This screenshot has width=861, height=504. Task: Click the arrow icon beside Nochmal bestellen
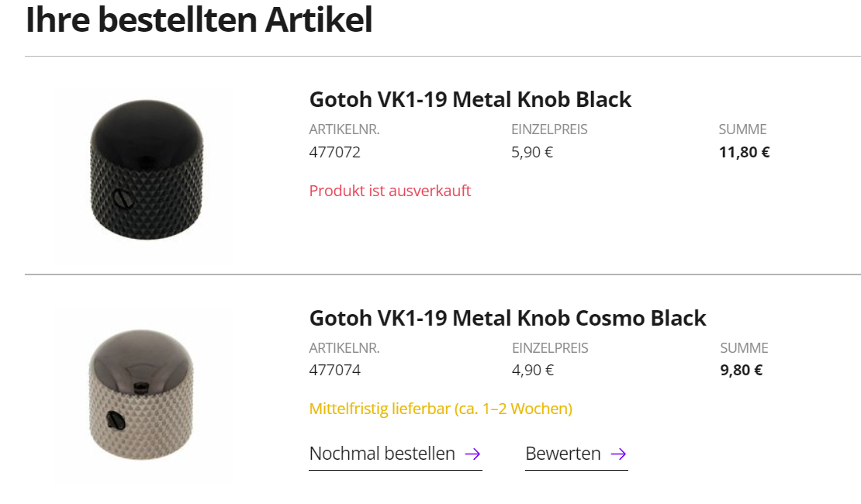[x=473, y=454]
